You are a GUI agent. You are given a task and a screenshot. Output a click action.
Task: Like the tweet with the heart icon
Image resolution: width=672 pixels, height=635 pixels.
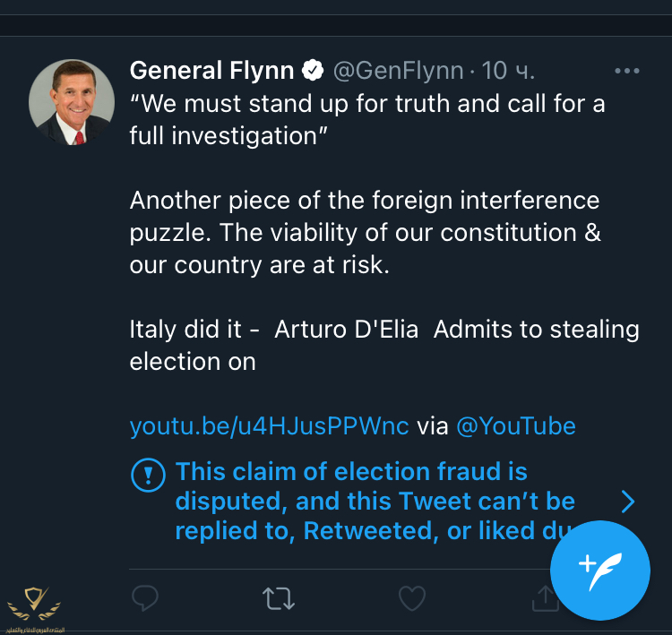[411, 597]
